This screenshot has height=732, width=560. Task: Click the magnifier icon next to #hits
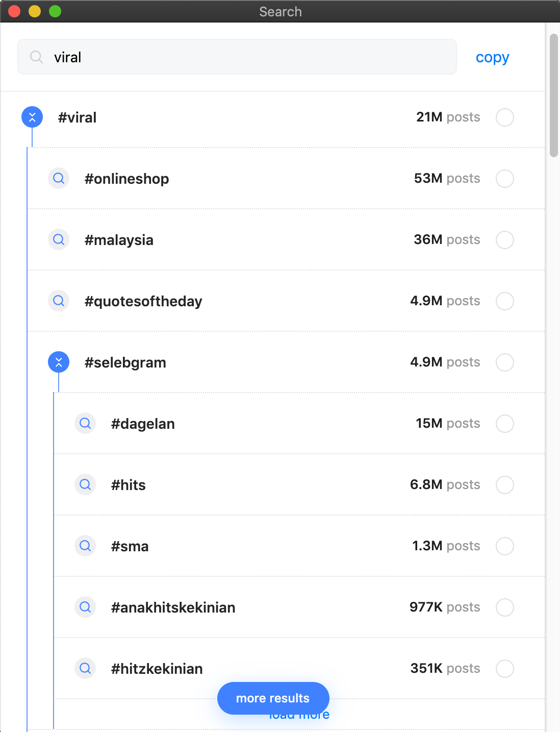(85, 484)
